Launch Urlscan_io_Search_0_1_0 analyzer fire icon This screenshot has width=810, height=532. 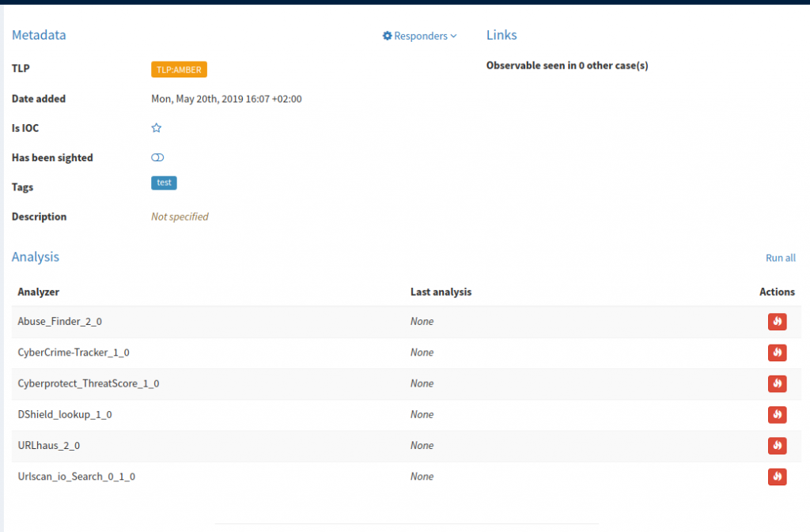pos(777,477)
